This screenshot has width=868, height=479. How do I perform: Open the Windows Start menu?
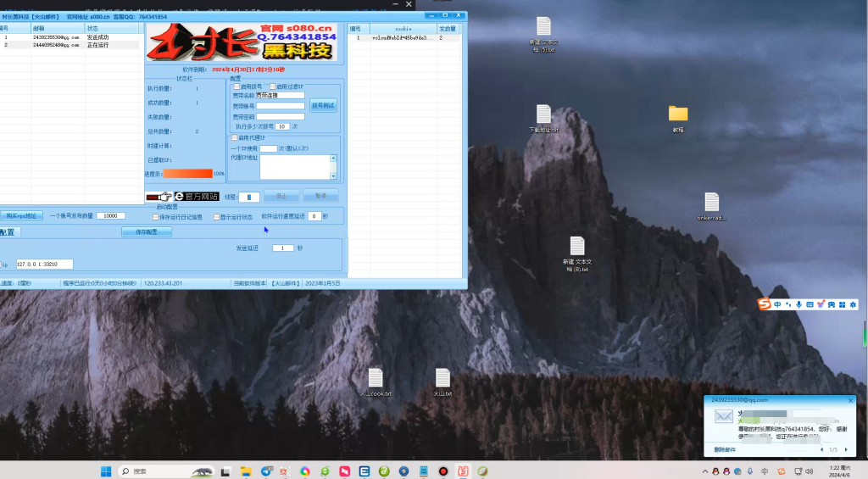coord(106,471)
